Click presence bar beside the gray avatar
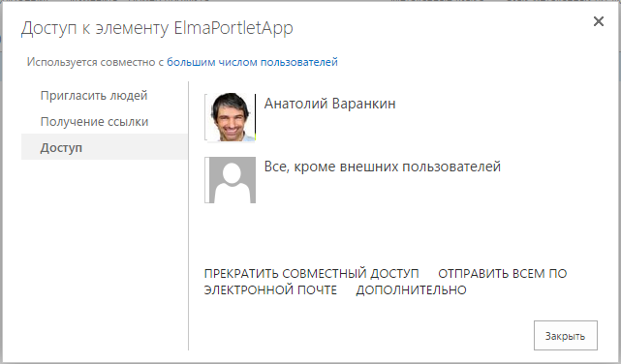 point(206,180)
